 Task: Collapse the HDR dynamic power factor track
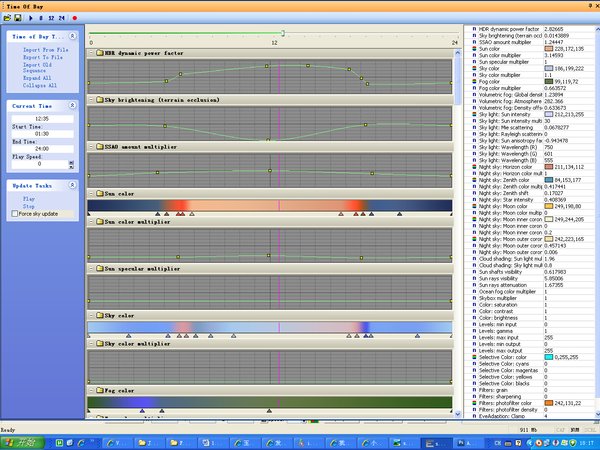pyautogui.click(x=92, y=52)
